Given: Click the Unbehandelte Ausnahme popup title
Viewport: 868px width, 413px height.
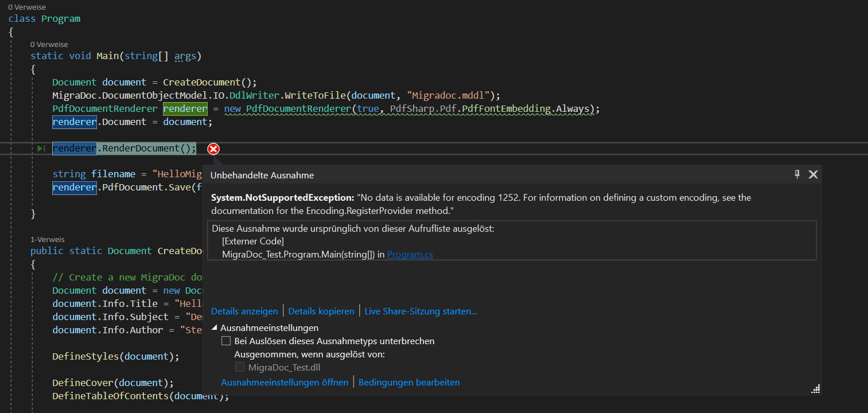Looking at the screenshot, I should [262, 175].
